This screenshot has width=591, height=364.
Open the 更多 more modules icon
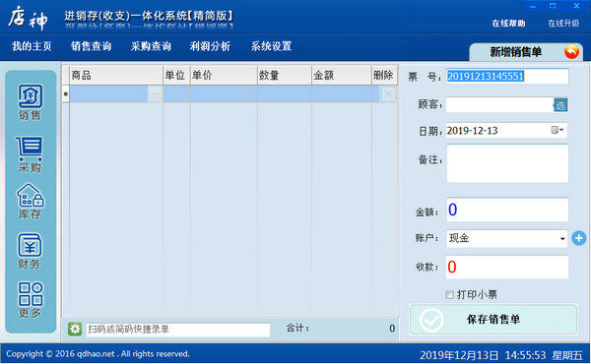coord(31,300)
